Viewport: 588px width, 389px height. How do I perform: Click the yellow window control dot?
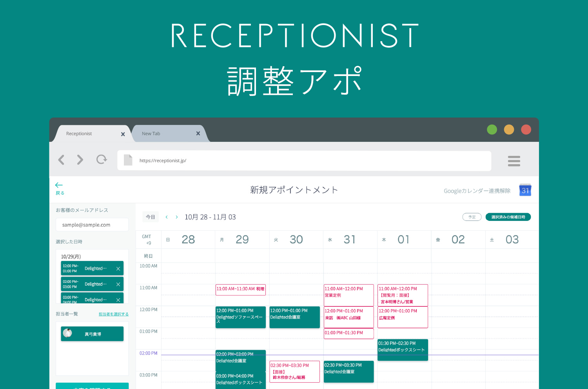point(509,130)
